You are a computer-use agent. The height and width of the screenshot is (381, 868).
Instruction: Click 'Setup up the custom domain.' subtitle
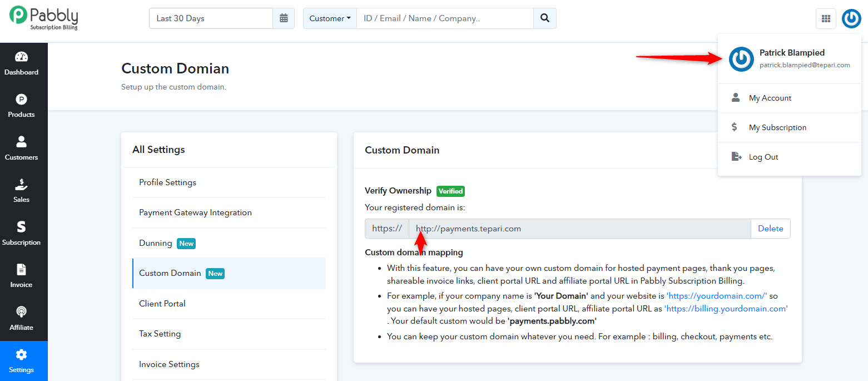[173, 87]
